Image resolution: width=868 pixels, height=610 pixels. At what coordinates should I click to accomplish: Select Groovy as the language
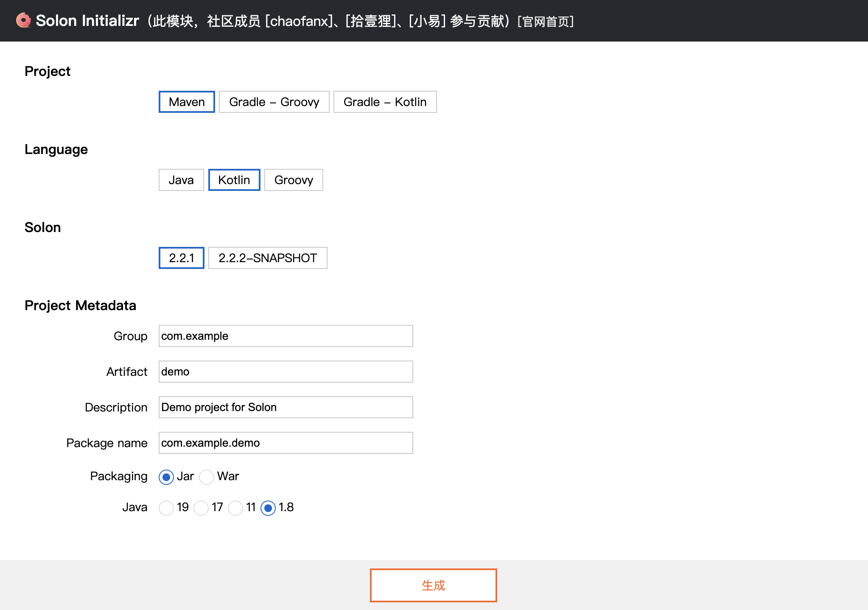pos(294,180)
